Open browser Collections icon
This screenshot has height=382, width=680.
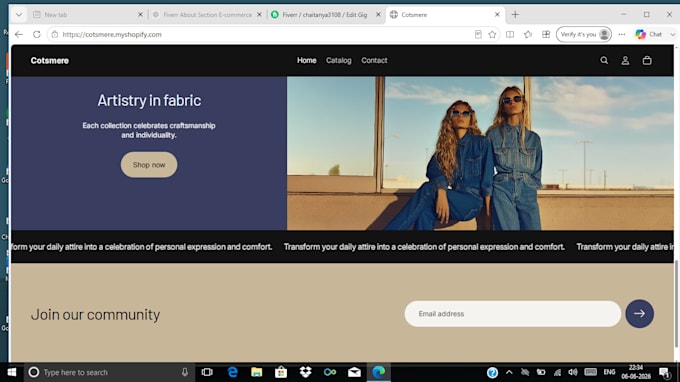pos(546,34)
